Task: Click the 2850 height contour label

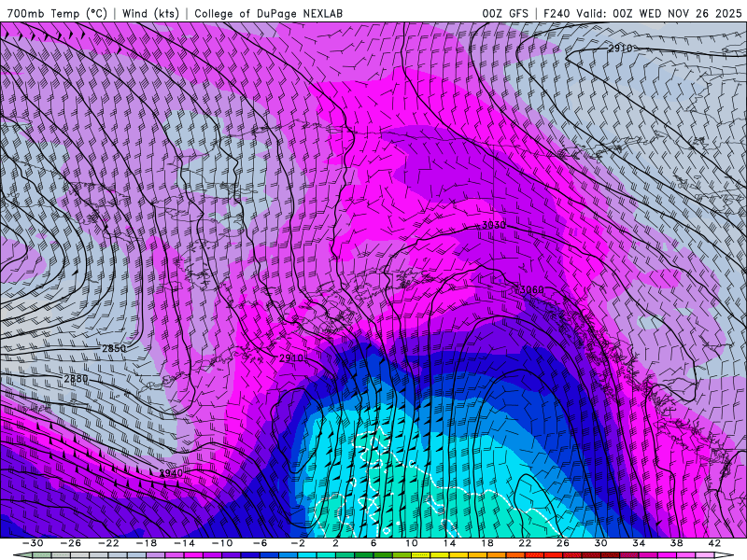Action: pyautogui.click(x=114, y=348)
